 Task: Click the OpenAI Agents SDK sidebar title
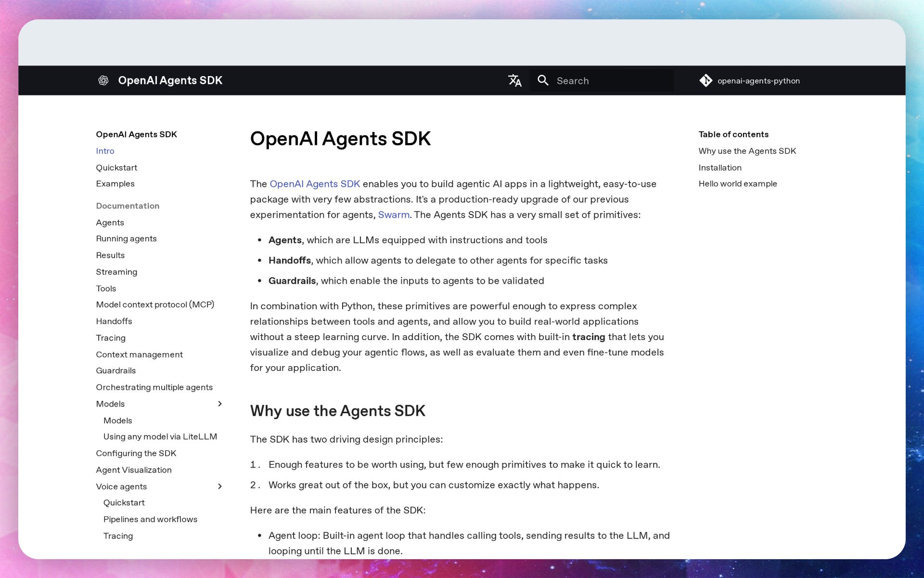tap(136, 134)
